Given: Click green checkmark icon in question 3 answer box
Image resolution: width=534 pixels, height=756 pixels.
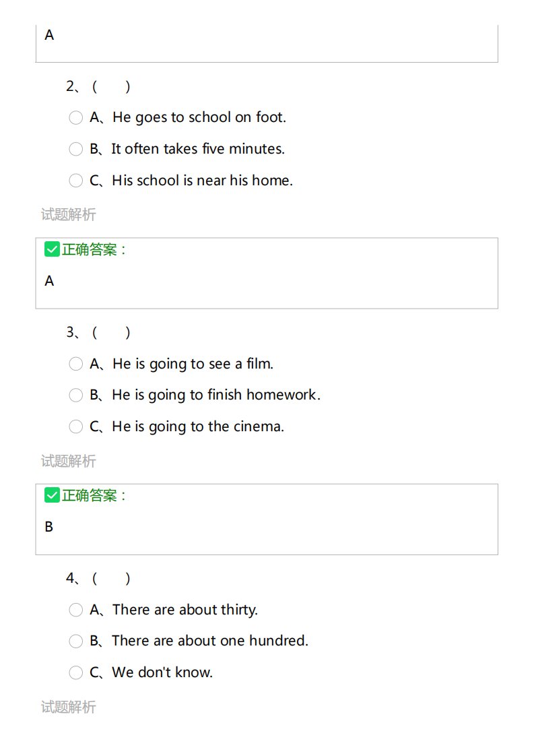Looking at the screenshot, I should pyautogui.click(x=52, y=495).
